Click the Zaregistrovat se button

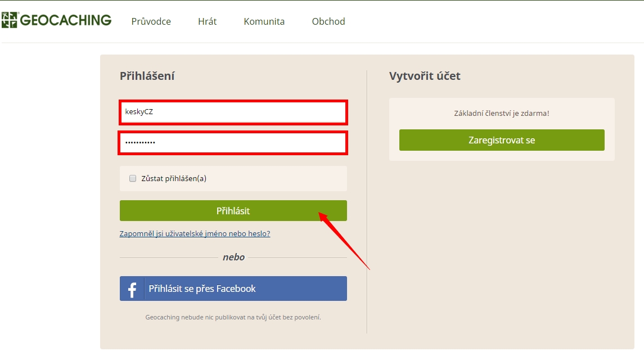point(502,140)
